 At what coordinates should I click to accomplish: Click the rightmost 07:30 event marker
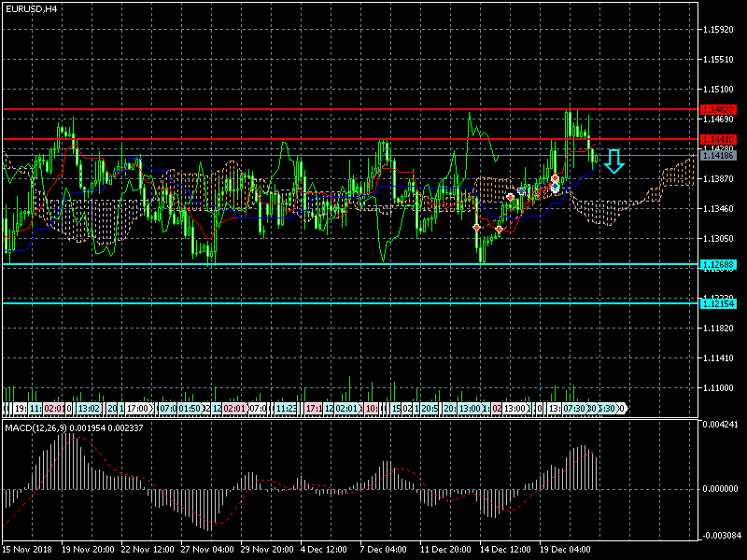click(573, 409)
